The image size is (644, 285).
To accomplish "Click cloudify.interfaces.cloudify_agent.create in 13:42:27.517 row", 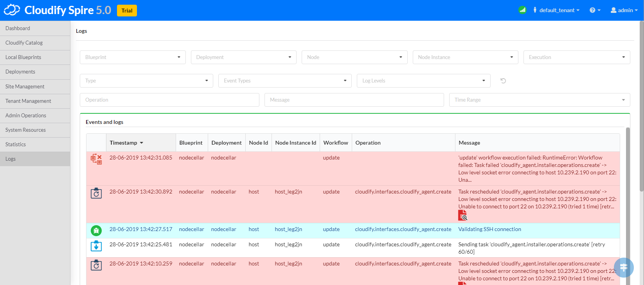I will pos(403,229).
